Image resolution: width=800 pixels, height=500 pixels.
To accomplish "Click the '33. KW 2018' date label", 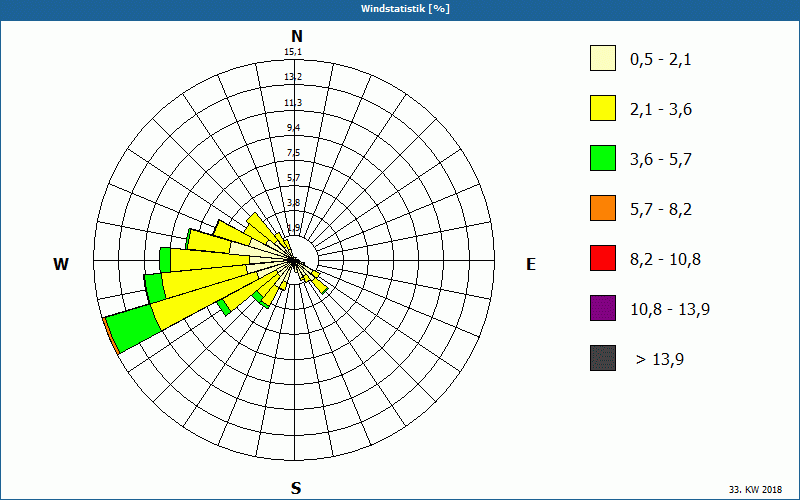I will (x=755, y=490).
